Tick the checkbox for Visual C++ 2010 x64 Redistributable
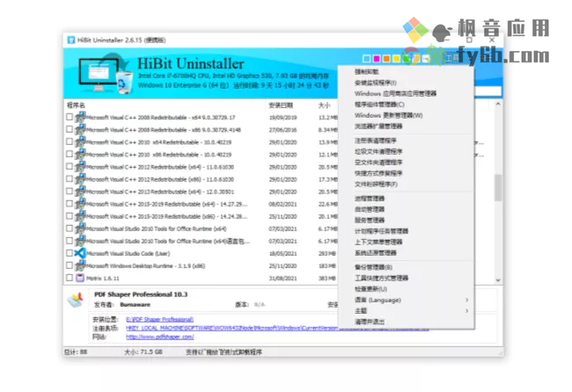The height and width of the screenshot is (392, 572). [x=70, y=142]
